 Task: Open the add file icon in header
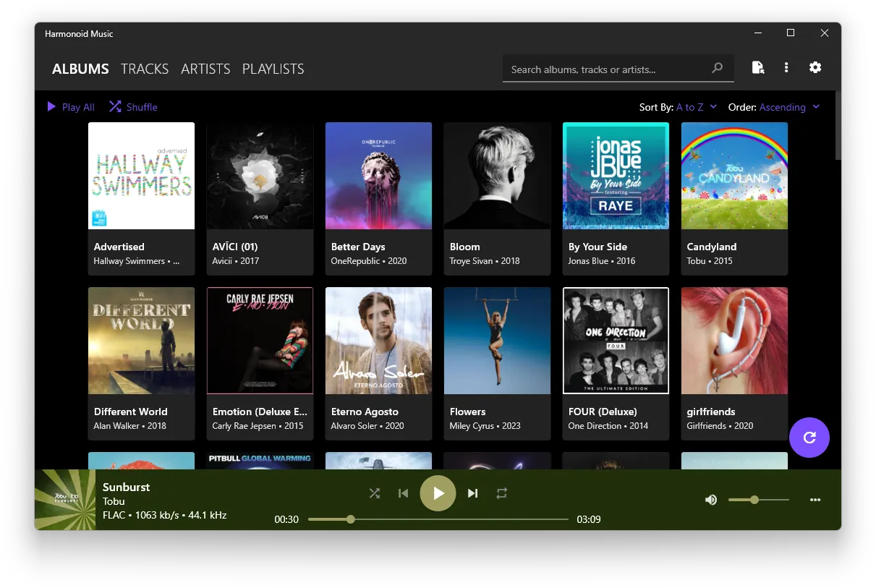point(757,67)
